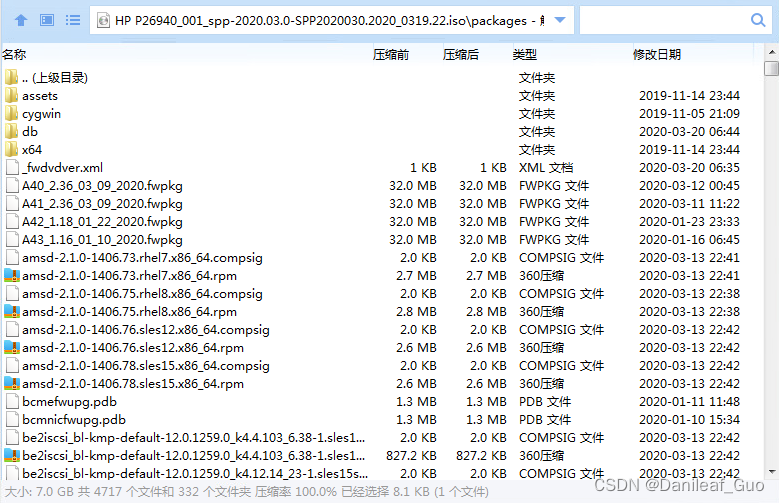The height and width of the screenshot is (503, 779).
Task: Click the date '2020-01-11 11:48'
Action: pos(689,402)
